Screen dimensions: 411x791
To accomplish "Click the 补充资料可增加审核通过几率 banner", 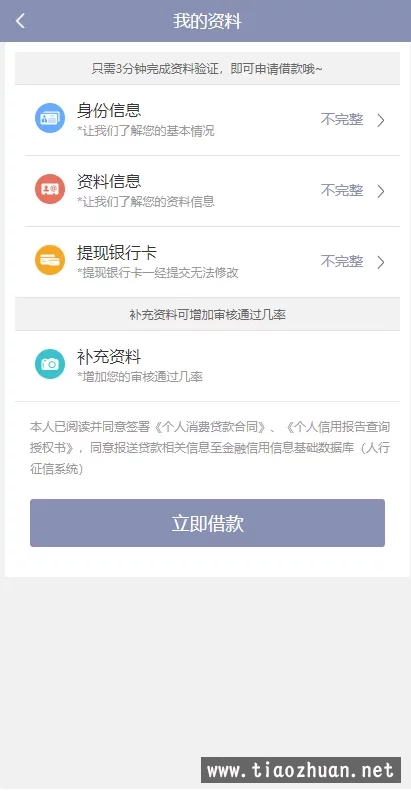I will 207,315.
